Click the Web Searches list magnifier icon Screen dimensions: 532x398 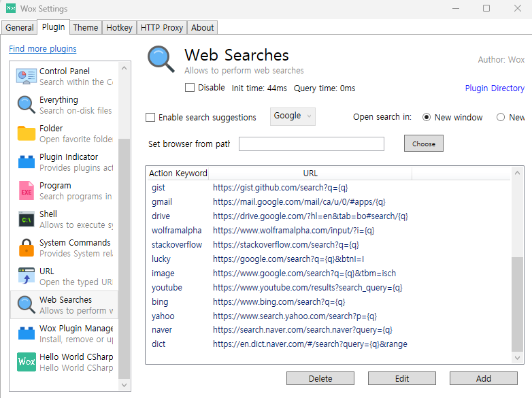(x=27, y=305)
